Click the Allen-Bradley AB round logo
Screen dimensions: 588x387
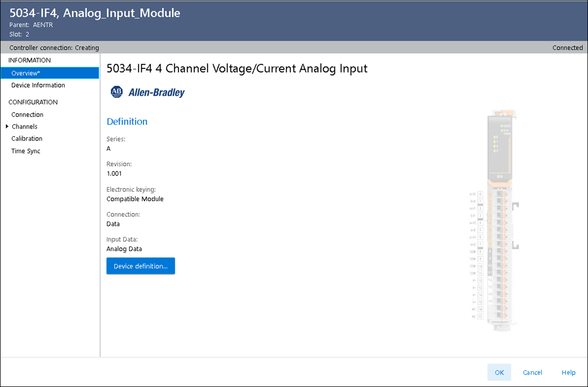pos(117,92)
